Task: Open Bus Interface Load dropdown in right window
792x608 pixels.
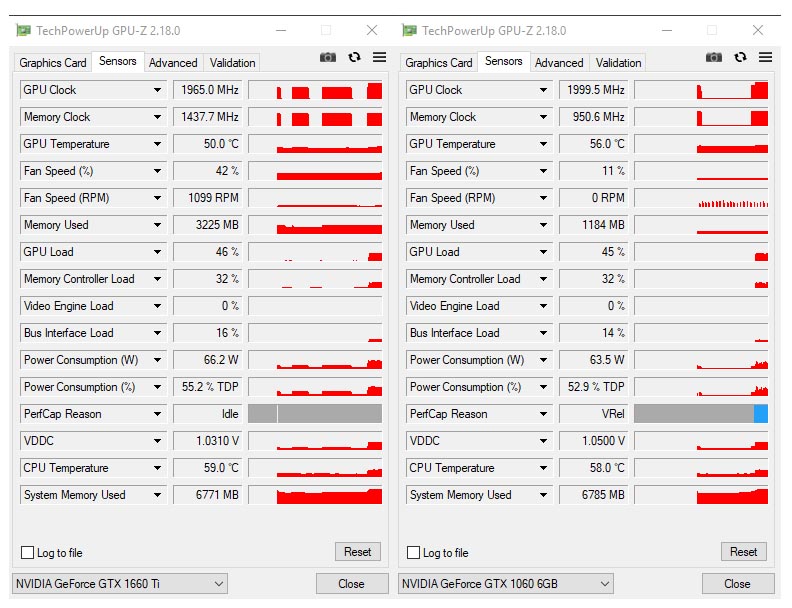Action: tap(543, 333)
